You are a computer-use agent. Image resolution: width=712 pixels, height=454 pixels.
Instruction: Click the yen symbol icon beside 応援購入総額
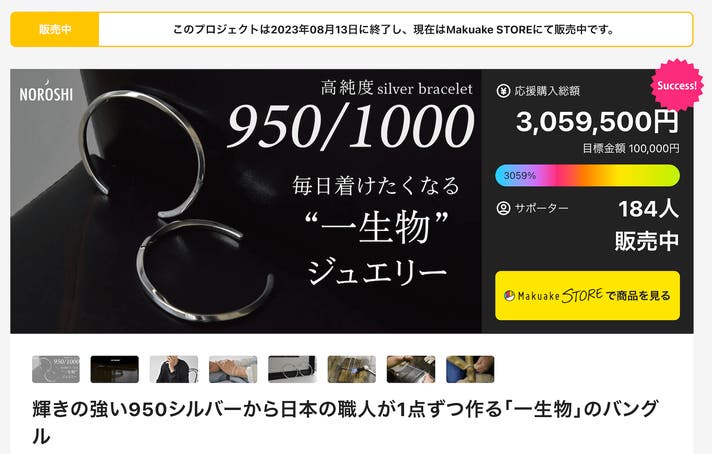pos(503,91)
